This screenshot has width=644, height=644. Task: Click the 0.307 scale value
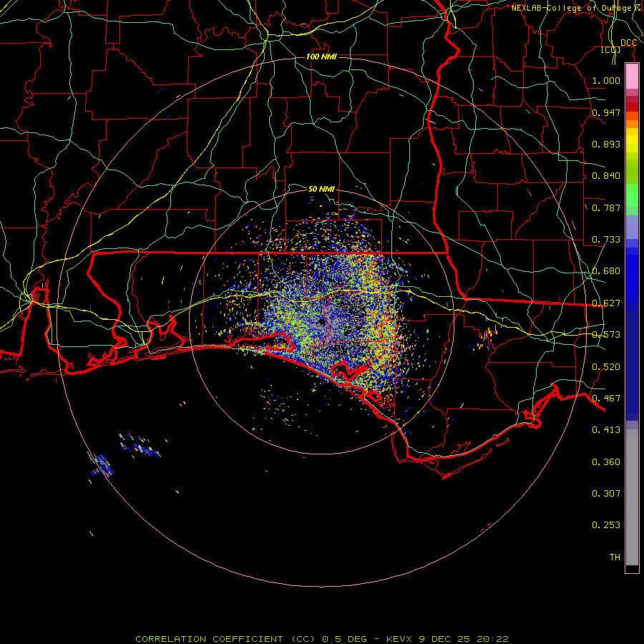[606, 493]
